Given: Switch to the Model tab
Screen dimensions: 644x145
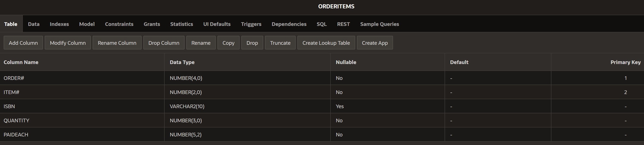Looking at the screenshot, I should coord(87,24).
